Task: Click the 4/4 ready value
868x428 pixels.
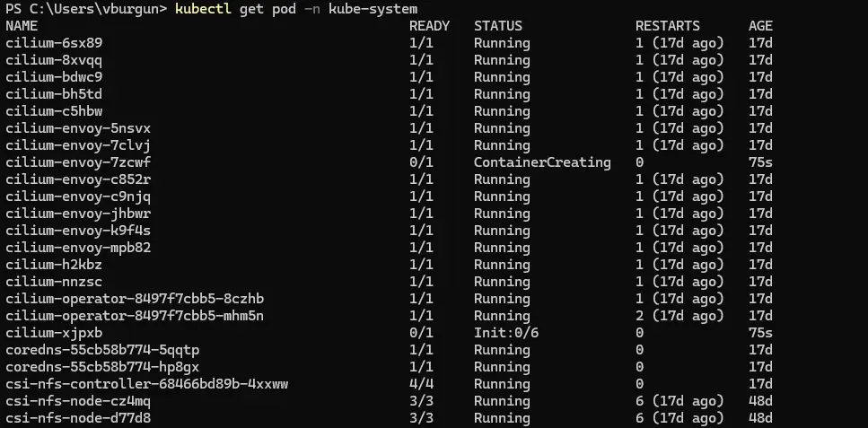Action: [421, 384]
